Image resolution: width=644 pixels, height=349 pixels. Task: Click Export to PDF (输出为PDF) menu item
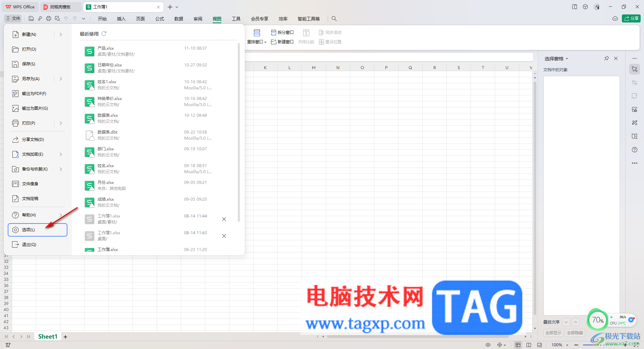(x=38, y=94)
